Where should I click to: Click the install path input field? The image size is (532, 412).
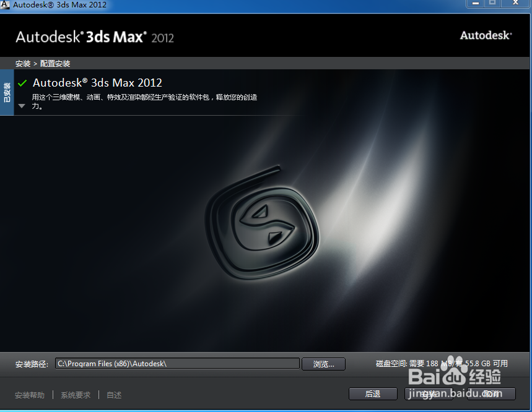click(178, 364)
